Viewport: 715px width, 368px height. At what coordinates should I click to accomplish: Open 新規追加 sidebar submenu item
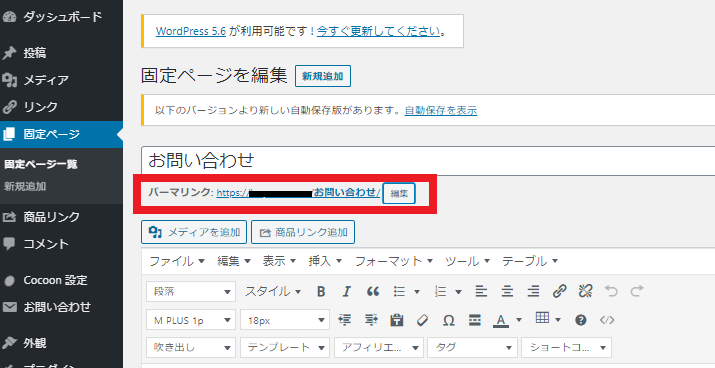[x=25, y=187]
